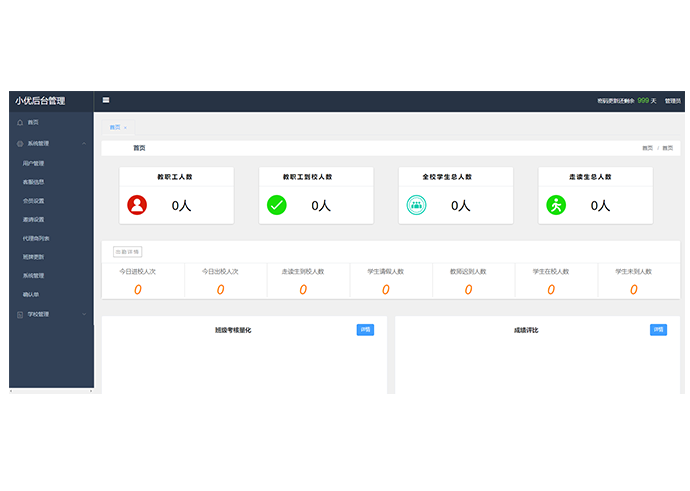This screenshot has width=690, height=491.
Task: Open 代理商列表 in the sidebar submenu
Action: coord(51,238)
